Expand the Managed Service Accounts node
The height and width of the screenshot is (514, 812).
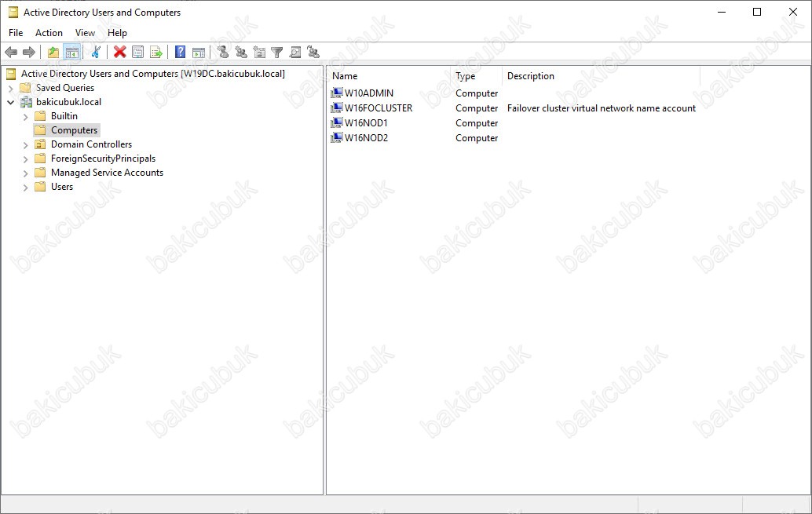pyautogui.click(x=25, y=173)
